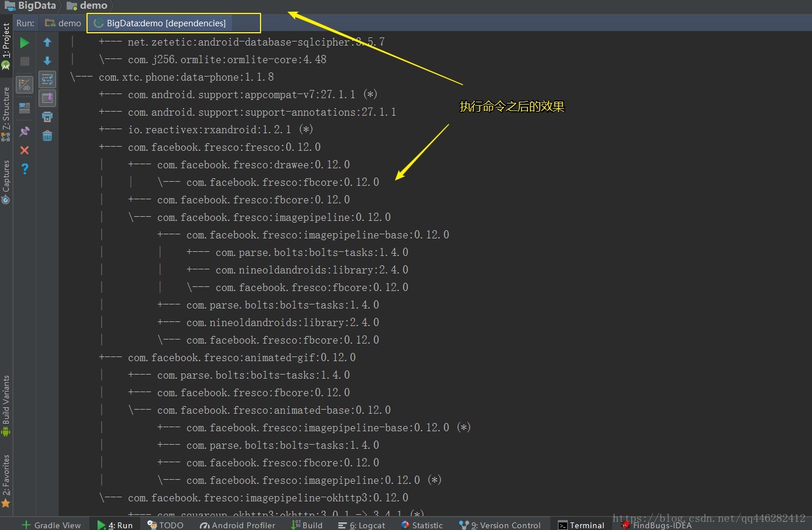Click 'com.facebook.fresco:imagepipeline-okhttp3:0.12.0' line
The height and width of the screenshot is (530, 812).
click(268, 498)
